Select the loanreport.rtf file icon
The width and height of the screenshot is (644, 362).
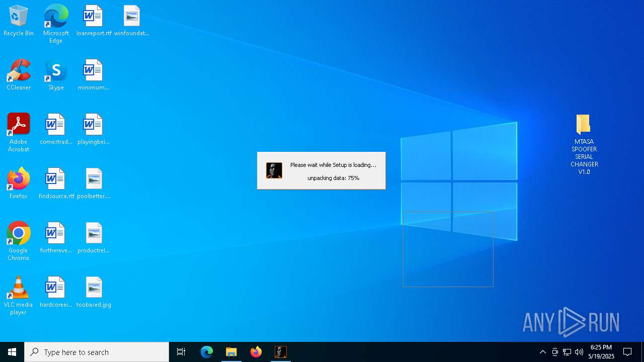coord(94,21)
